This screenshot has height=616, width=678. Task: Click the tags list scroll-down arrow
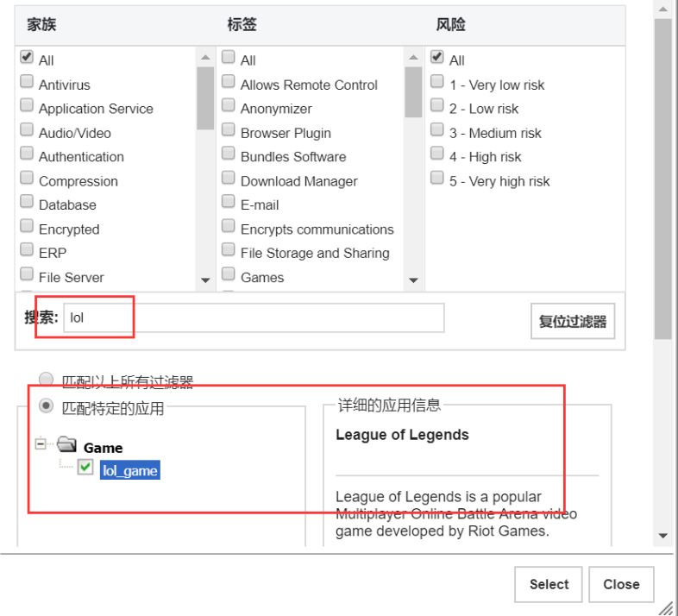click(414, 280)
